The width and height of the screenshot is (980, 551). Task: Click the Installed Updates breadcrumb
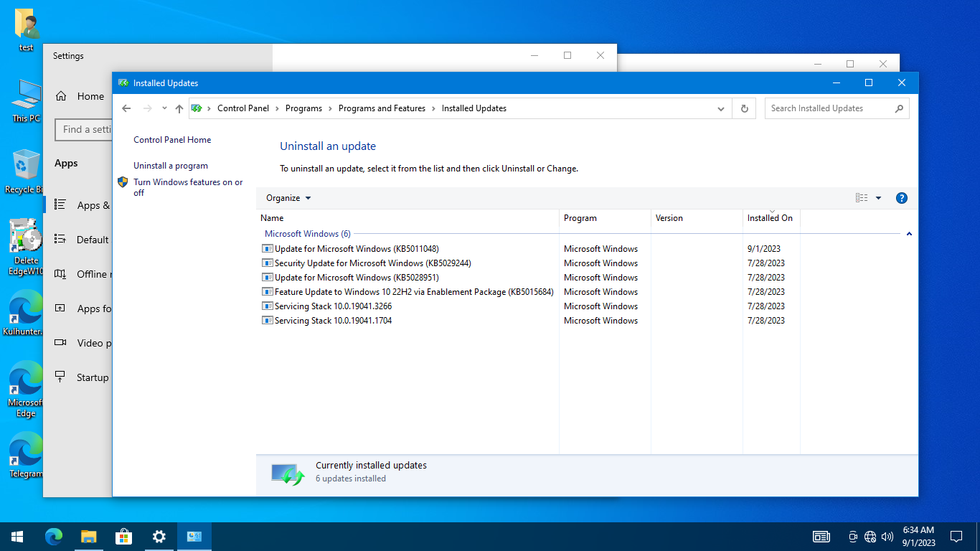tap(474, 108)
